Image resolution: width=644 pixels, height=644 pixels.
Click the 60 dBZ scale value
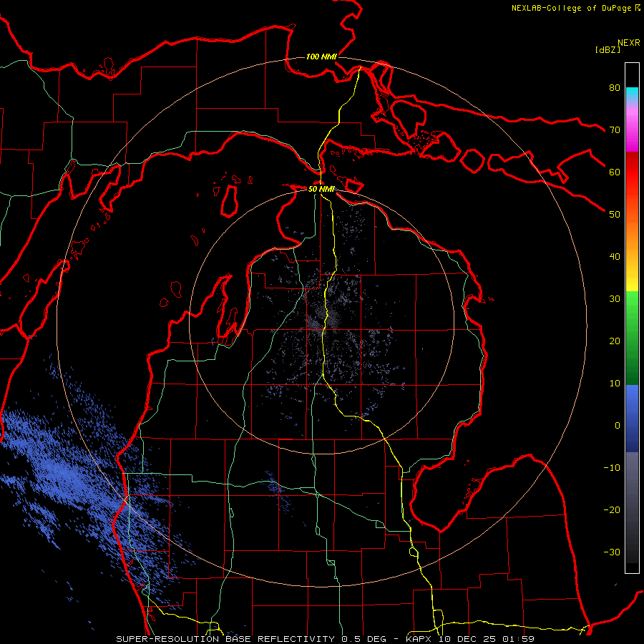click(x=615, y=172)
